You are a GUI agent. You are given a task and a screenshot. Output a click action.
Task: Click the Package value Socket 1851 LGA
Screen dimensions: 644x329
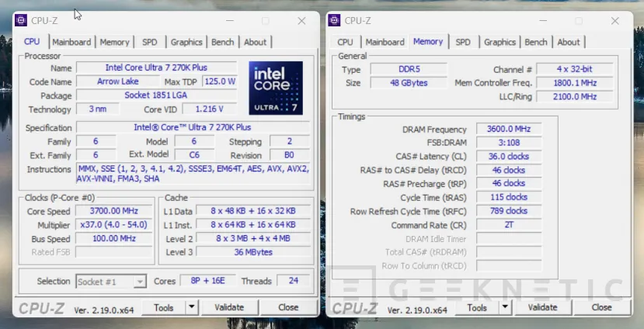[156, 95]
